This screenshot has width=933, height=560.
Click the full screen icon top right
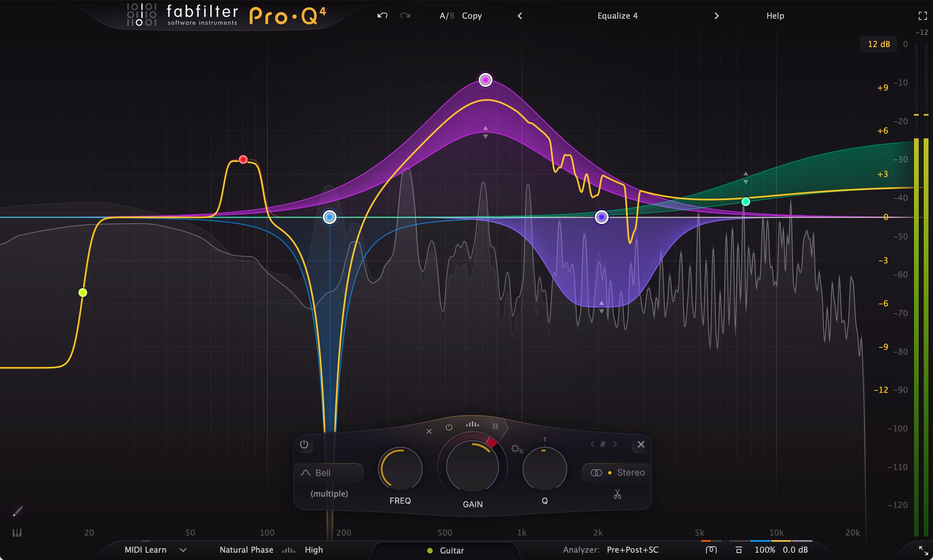922,15
